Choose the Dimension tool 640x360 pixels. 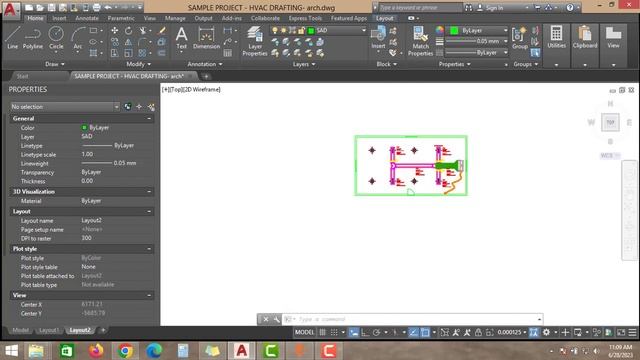pos(206,38)
